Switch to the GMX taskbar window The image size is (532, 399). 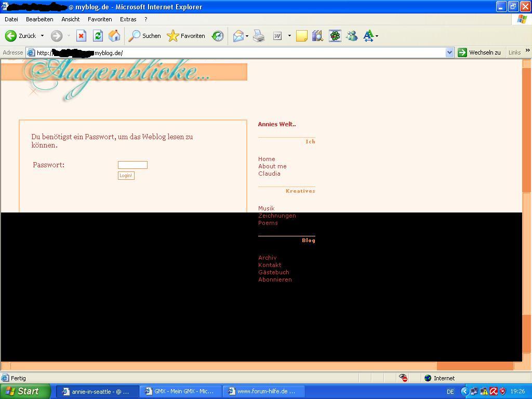pyautogui.click(x=181, y=391)
